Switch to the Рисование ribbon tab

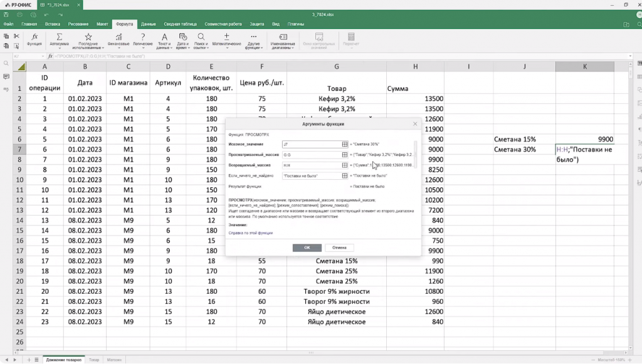pos(78,24)
